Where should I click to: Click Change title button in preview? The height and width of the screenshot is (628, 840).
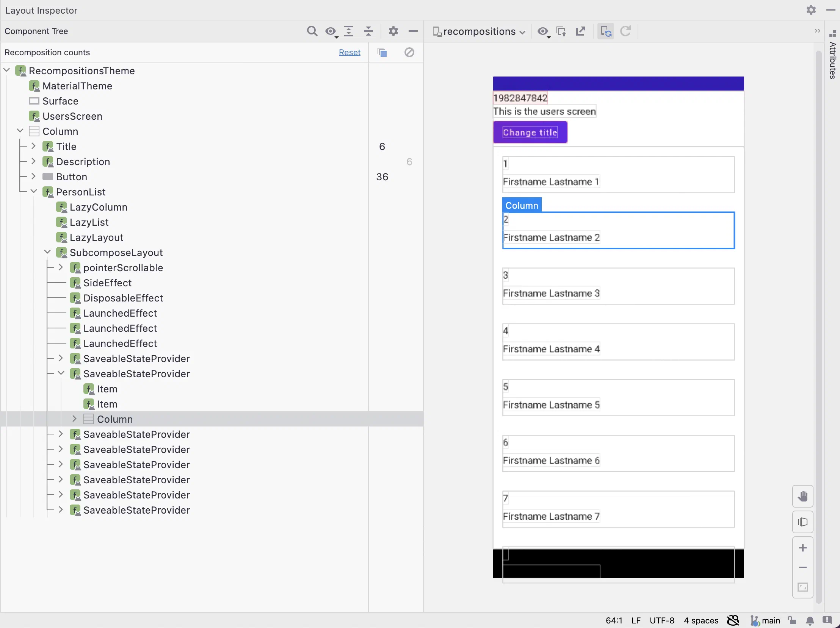(530, 133)
